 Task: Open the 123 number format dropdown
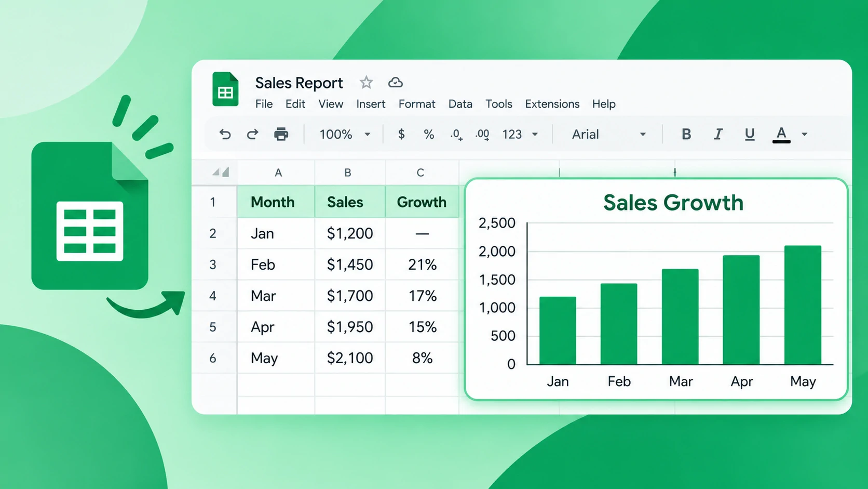pos(520,135)
